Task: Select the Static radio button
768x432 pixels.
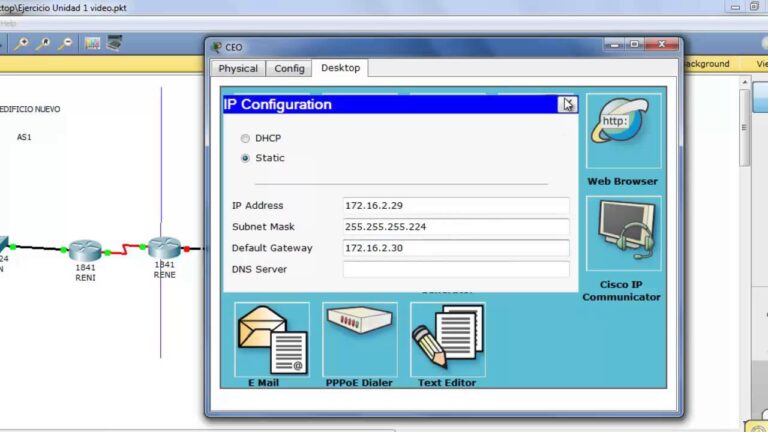Action: [245, 158]
